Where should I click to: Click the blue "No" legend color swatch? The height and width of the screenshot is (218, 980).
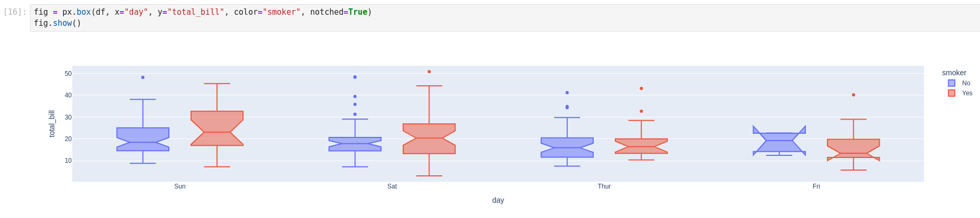(952, 83)
